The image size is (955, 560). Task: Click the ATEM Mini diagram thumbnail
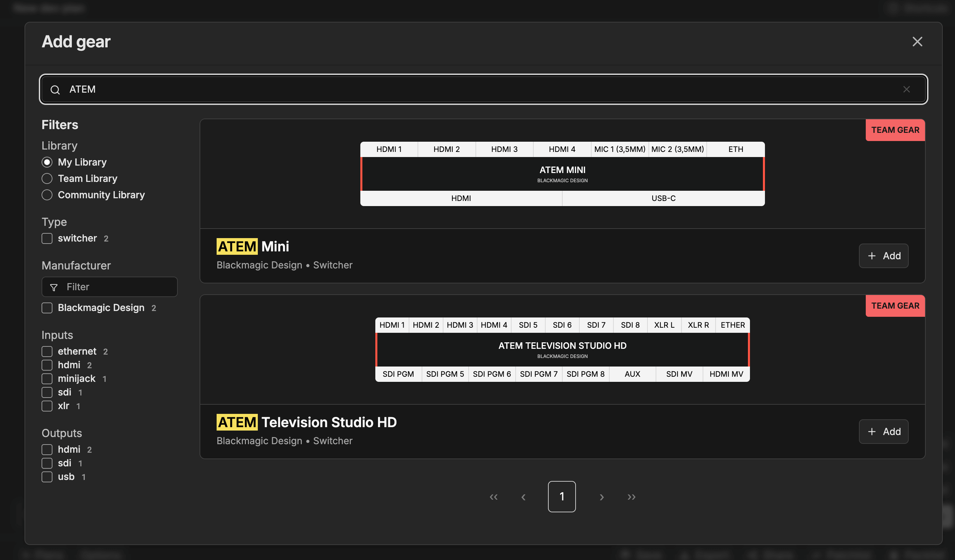tap(562, 174)
